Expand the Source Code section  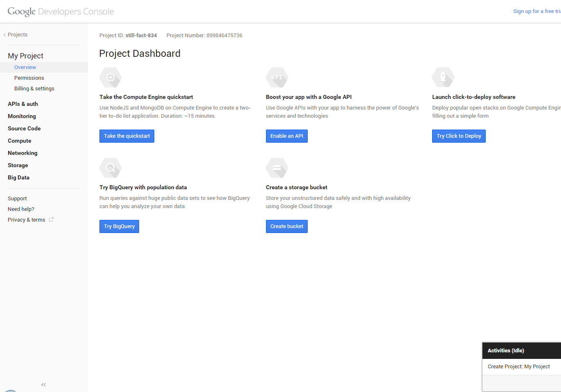pos(24,129)
